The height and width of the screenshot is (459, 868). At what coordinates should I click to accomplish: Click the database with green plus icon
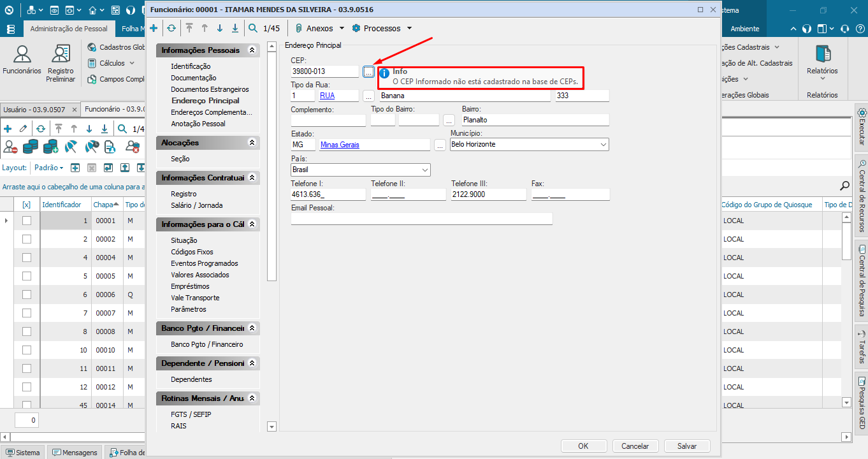(x=51, y=147)
